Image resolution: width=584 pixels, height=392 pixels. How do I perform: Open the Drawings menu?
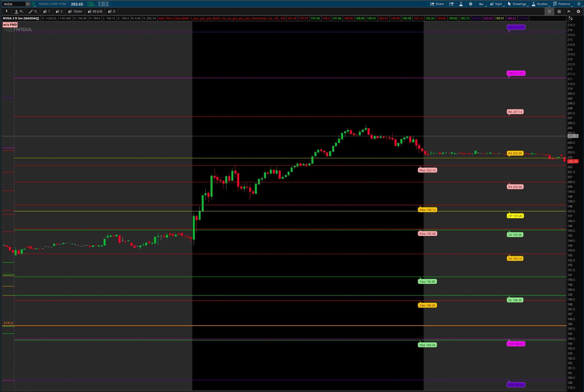point(517,4)
